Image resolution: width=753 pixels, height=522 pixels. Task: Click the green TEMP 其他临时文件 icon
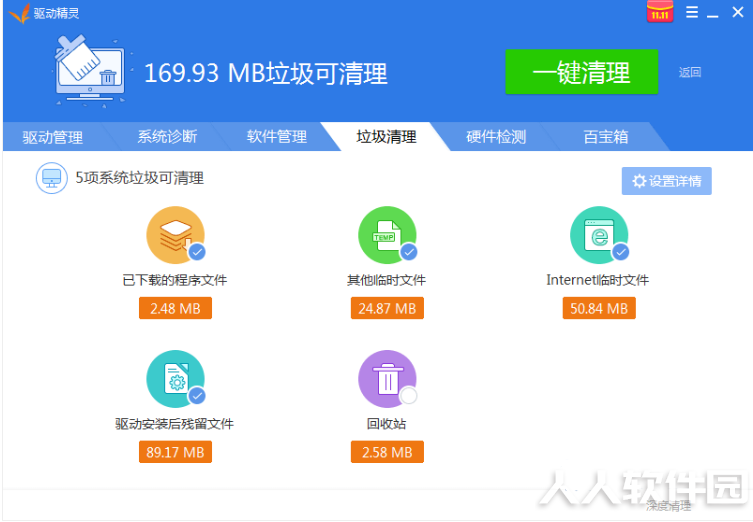387,235
